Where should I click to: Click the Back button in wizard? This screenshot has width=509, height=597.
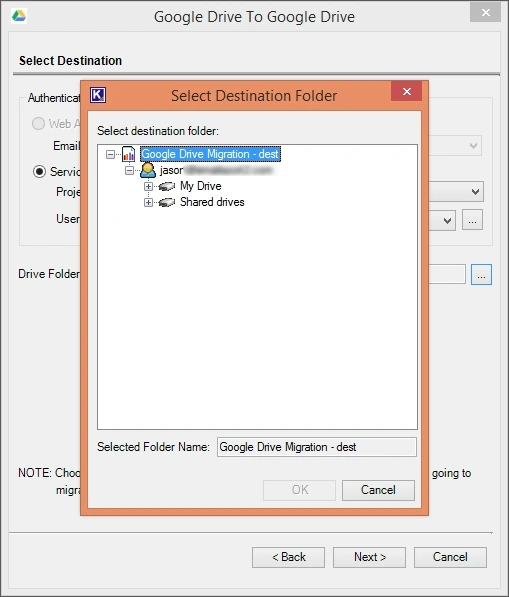(x=288, y=557)
